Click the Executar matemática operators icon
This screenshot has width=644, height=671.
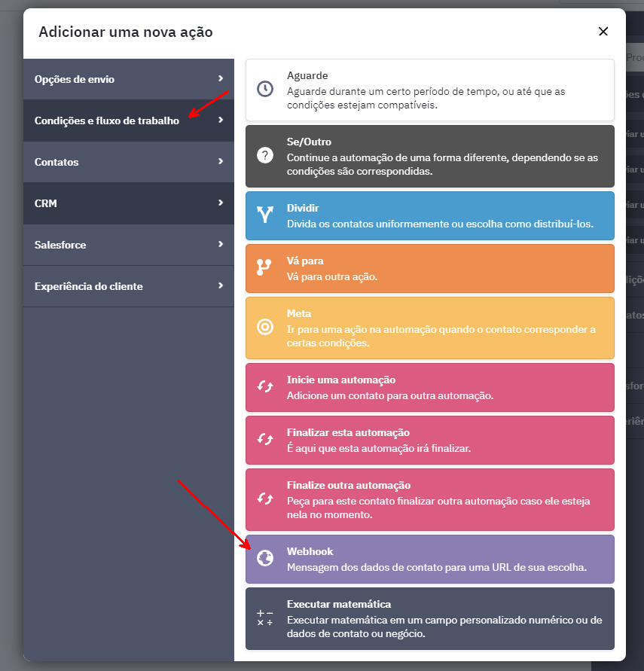tap(264, 618)
